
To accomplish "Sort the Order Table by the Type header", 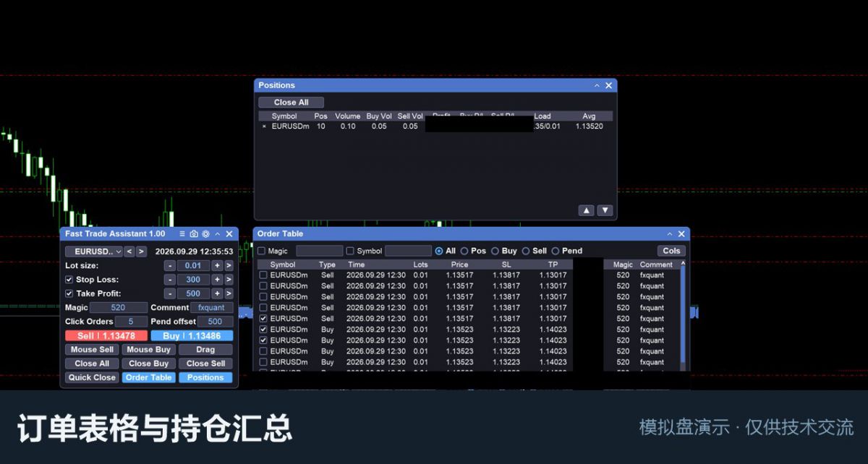I will click(327, 265).
